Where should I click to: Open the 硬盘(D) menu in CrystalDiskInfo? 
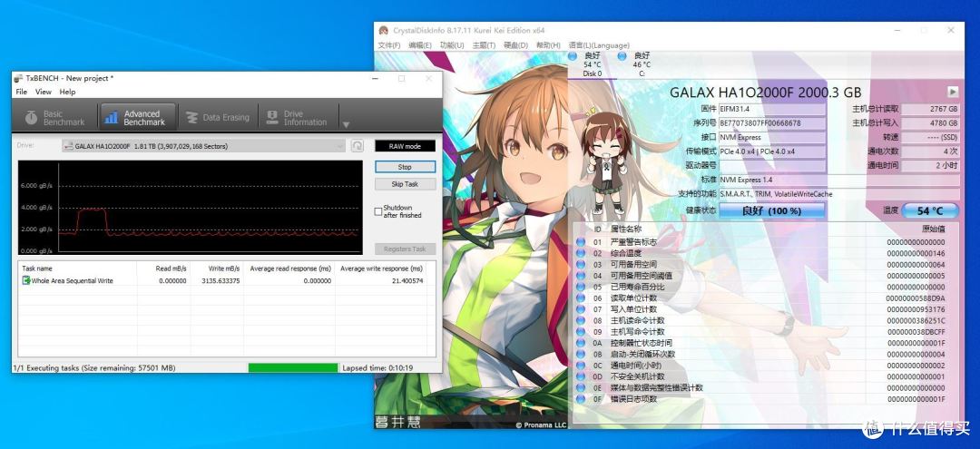515,45
